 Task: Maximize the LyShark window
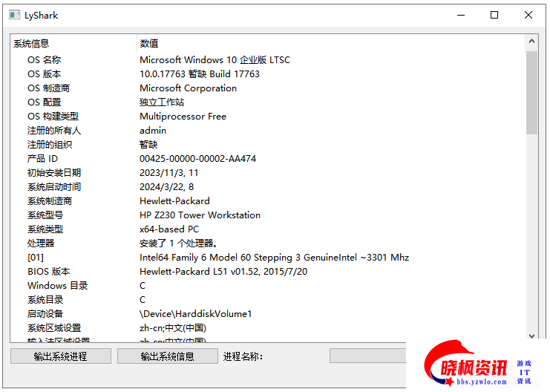[494, 15]
